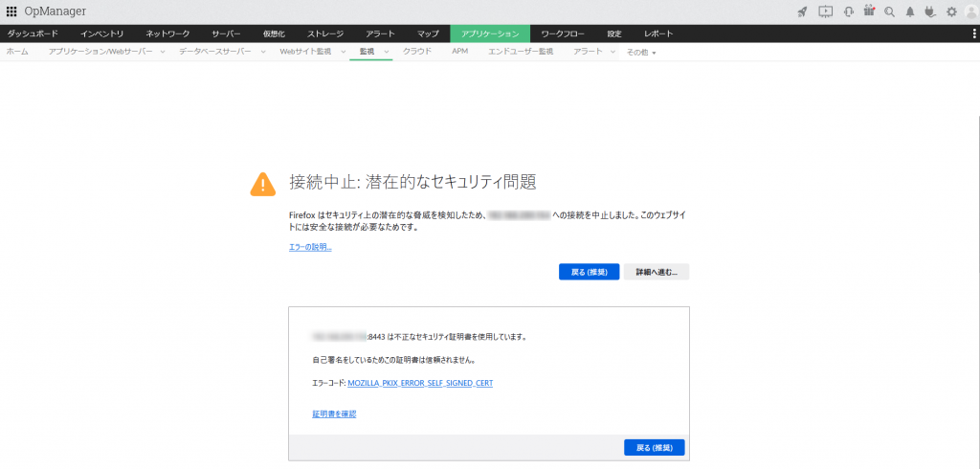The height and width of the screenshot is (469, 980).
Task: Click the orange warning triangle icon
Action: pos(263,185)
